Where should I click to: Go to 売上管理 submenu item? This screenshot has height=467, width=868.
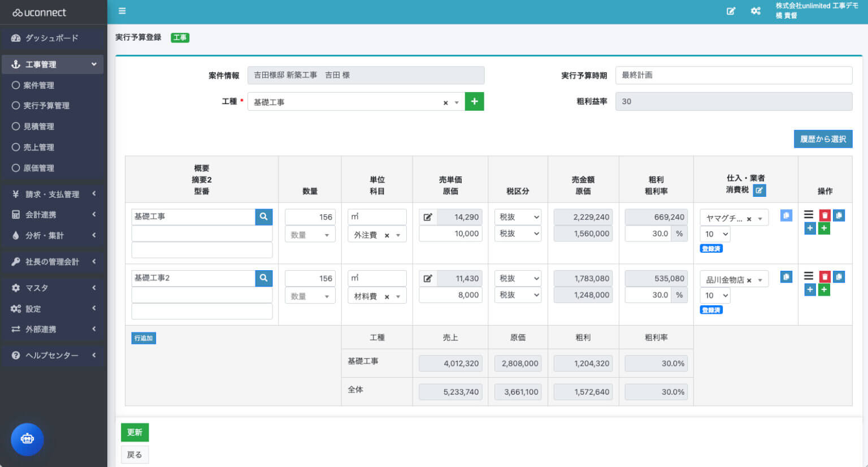(38, 148)
